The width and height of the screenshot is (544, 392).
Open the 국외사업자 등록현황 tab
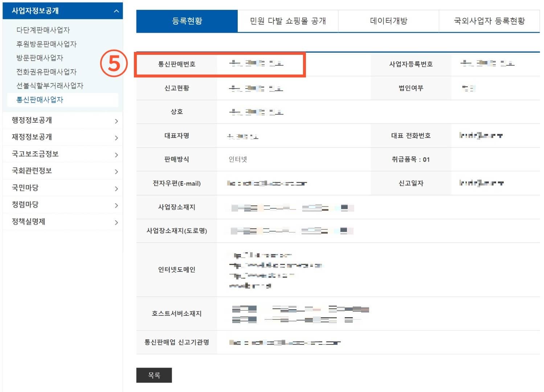[489, 21]
